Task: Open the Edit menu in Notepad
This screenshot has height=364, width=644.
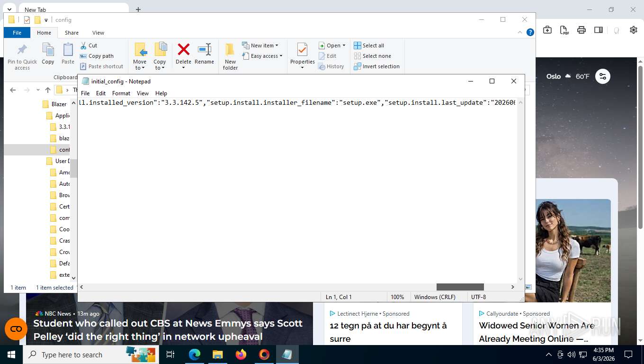Action: [x=101, y=93]
